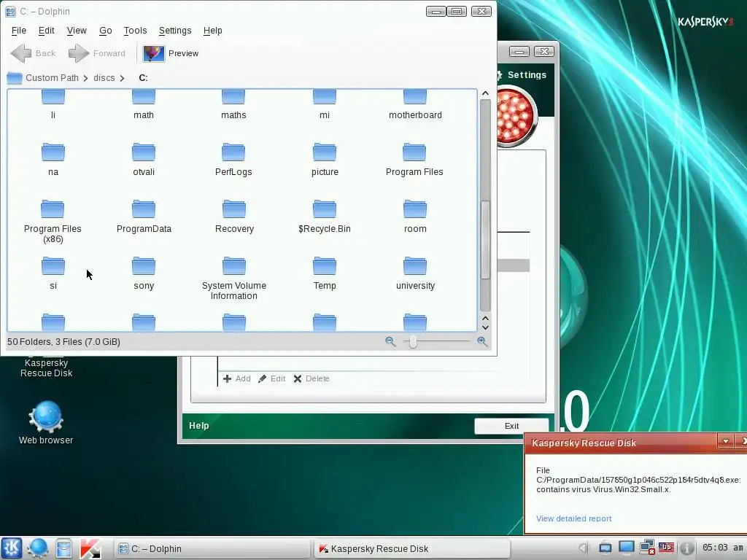Expand the arrow after Custom Path
The width and height of the screenshot is (747, 560).
click(x=86, y=78)
